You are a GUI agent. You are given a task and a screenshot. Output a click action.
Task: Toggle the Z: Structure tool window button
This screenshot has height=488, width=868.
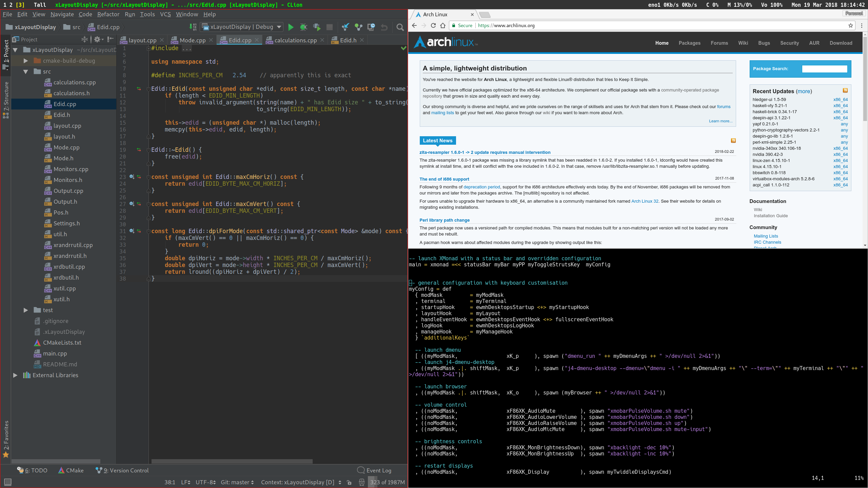pyautogui.click(x=6, y=97)
